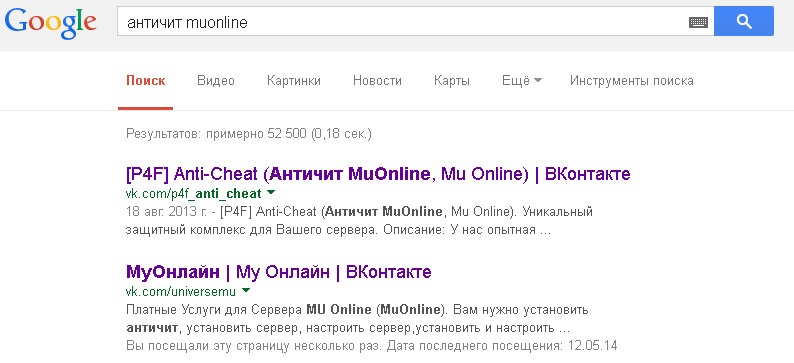Image resolution: width=794 pixels, height=363 pixels.
Task: Switch to the Новости tab
Action: tap(377, 80)
